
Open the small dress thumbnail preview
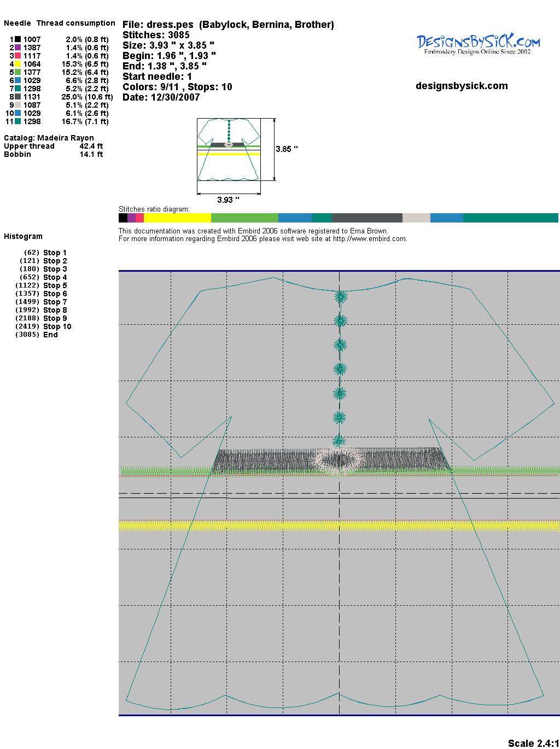click(x=229, y=149)
